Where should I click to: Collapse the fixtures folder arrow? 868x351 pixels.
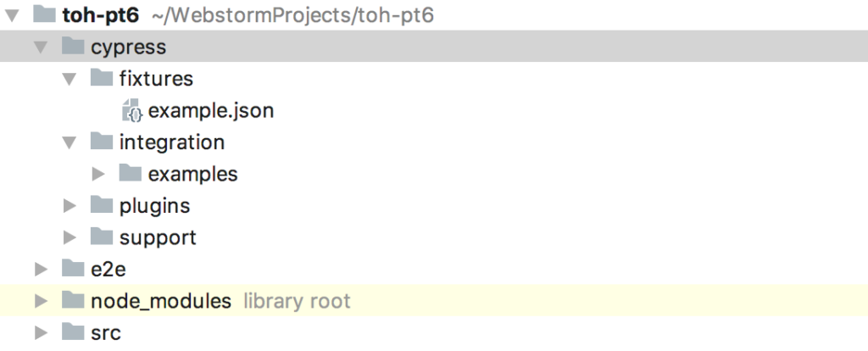coord(70,79)
